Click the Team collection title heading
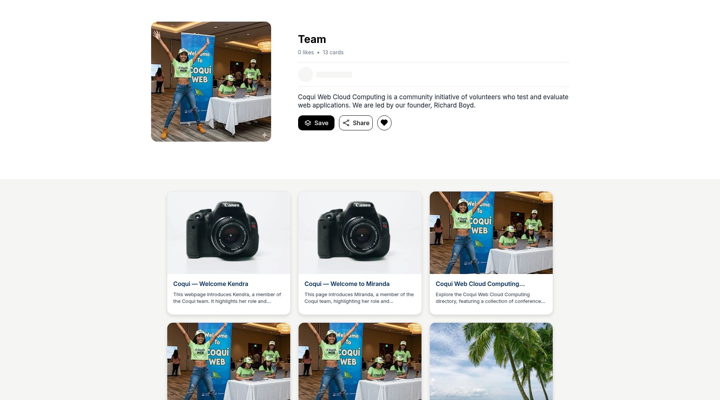 coord(312,39)
